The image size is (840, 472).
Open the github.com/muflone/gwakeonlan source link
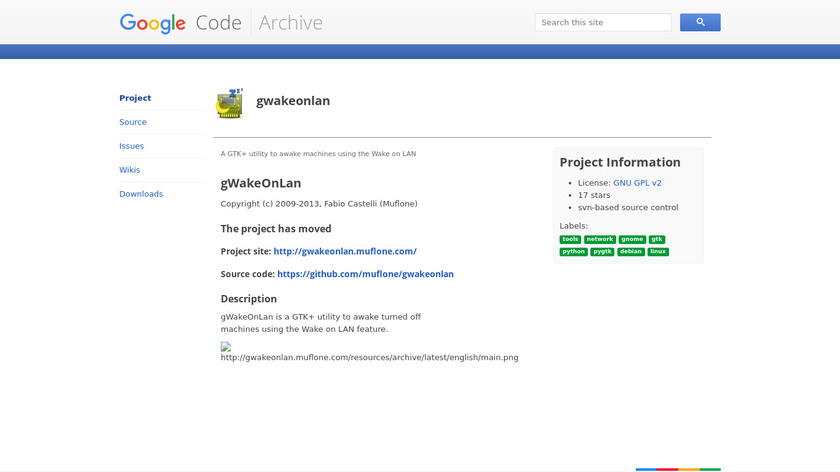365,274
